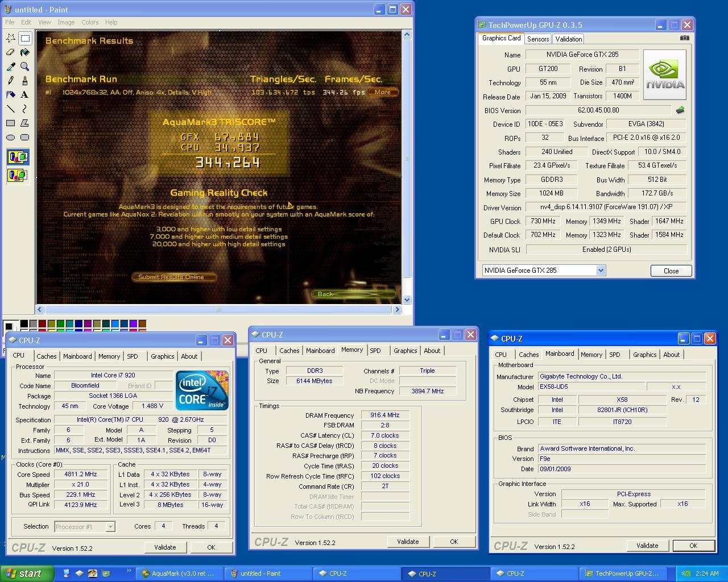Open the Colors menu in Paint
Screen dimensions: 728x582
coord(90,22)
